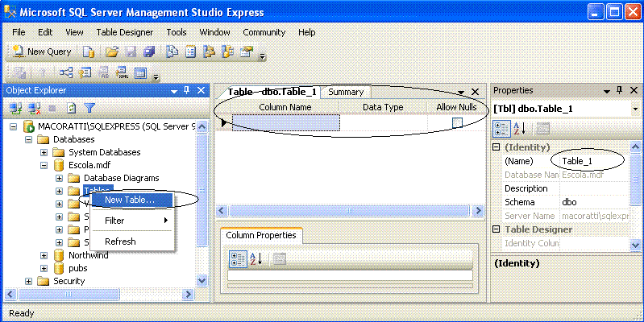The height and width of the screenshot is (322, 644).
Task: Click the Save All icon
Action: [148, 52]
